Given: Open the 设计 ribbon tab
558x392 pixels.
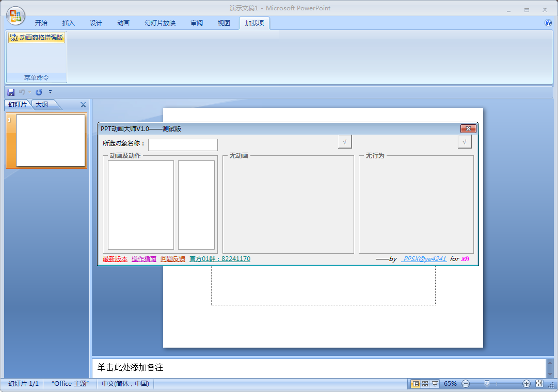Looking at the screenshot, I should pos(95,23).
